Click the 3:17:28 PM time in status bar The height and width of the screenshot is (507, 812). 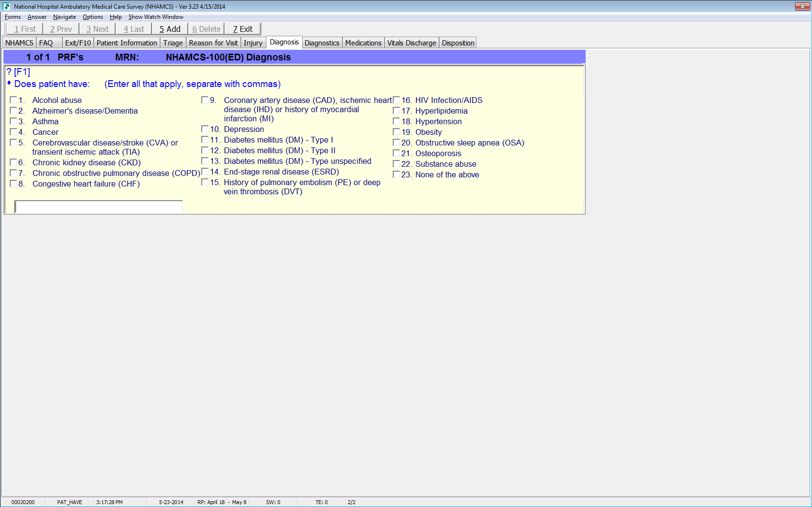[109, 502]
